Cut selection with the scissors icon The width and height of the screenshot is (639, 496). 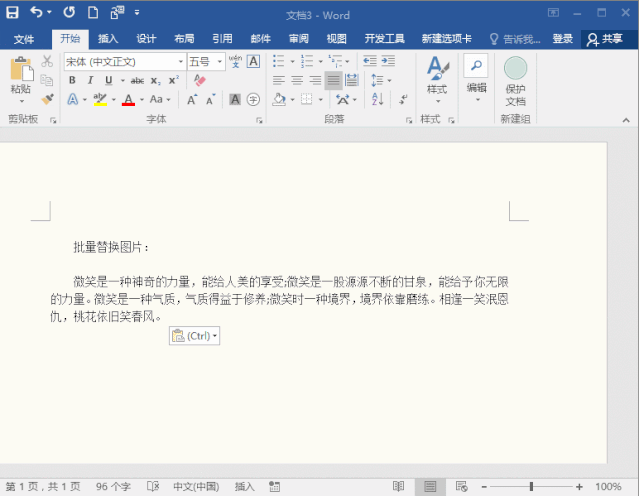47,61
